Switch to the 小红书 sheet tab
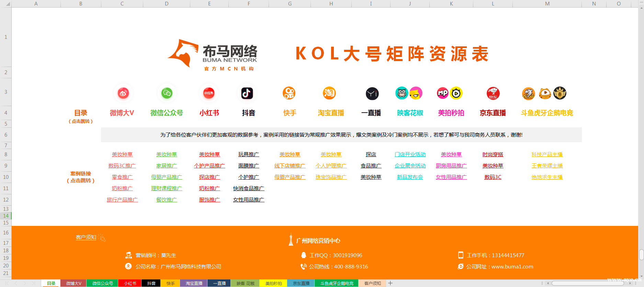This screenshot has height=287, width=644. pos(130,283)
